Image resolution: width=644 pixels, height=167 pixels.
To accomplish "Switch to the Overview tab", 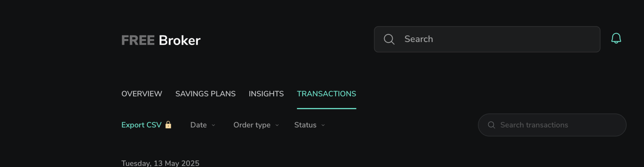I will coord(142,94).
